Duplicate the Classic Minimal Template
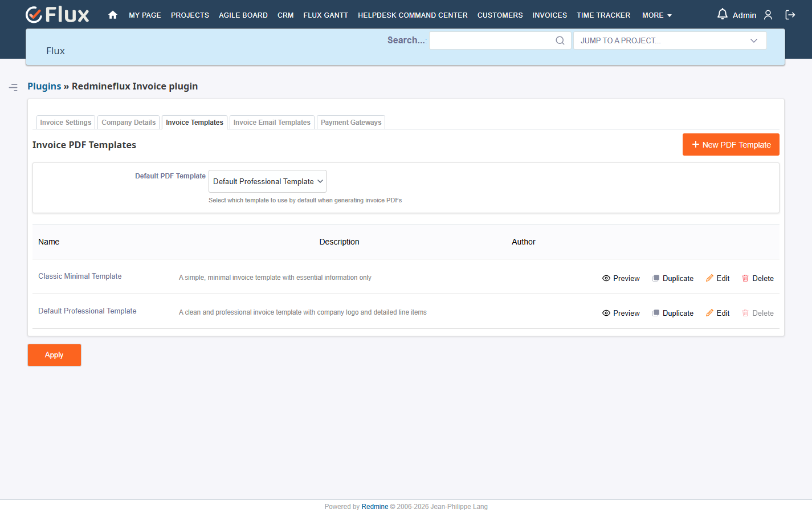 click(x=673, y=278)
